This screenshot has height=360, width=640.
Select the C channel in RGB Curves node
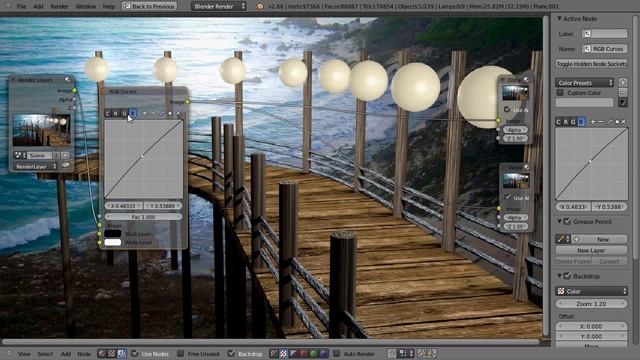pyautogui.click(x=108, y=113)
